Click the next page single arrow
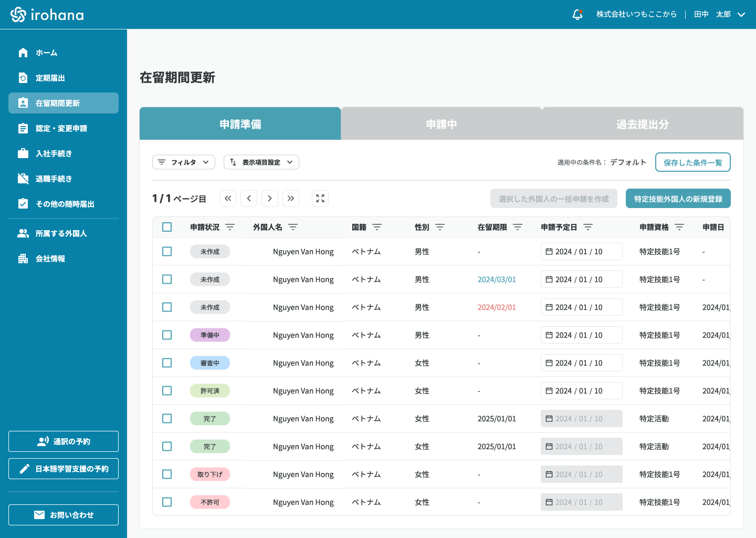The width and height of the screenshot is (756, 538). (270, 199)
